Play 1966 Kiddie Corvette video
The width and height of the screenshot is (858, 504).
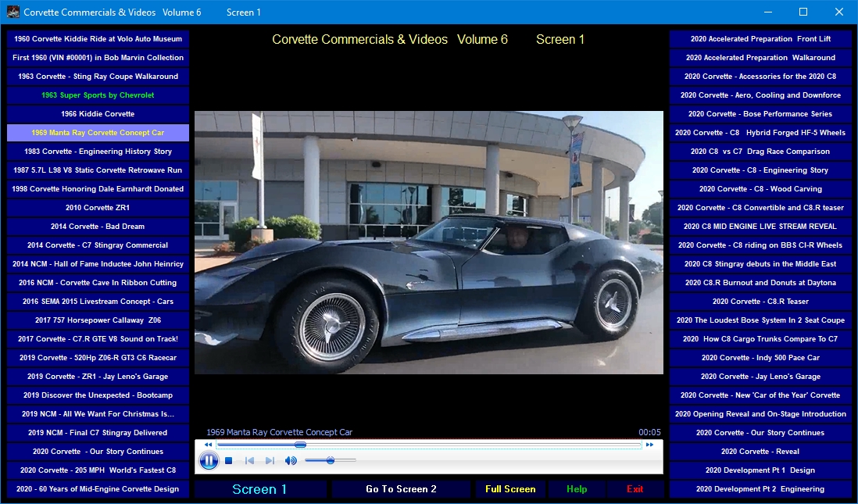tap(98, 114)
